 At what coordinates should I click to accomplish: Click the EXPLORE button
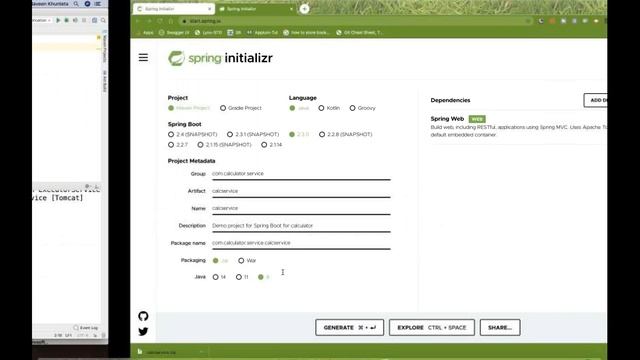tap(432, 327)
